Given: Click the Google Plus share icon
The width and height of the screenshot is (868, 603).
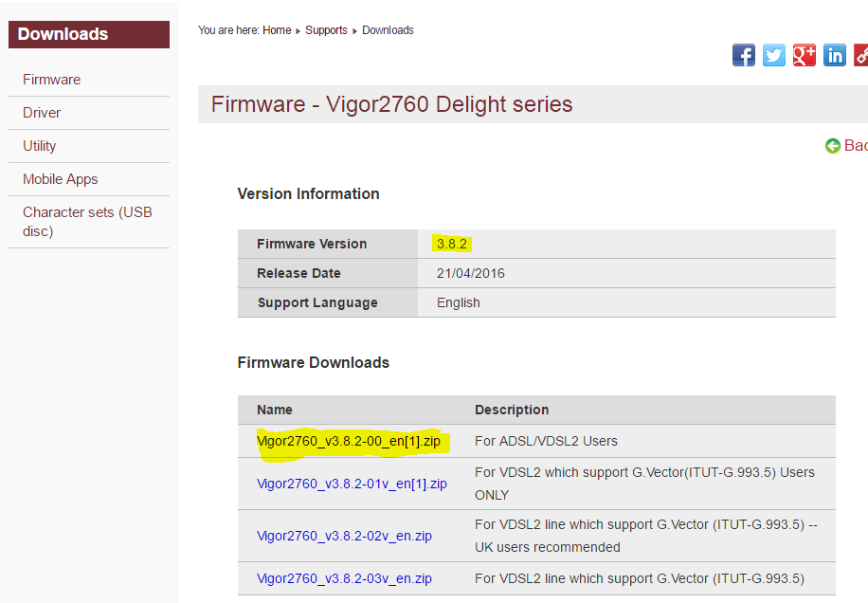Looking at the screenshot, I should tap(805, 55).
